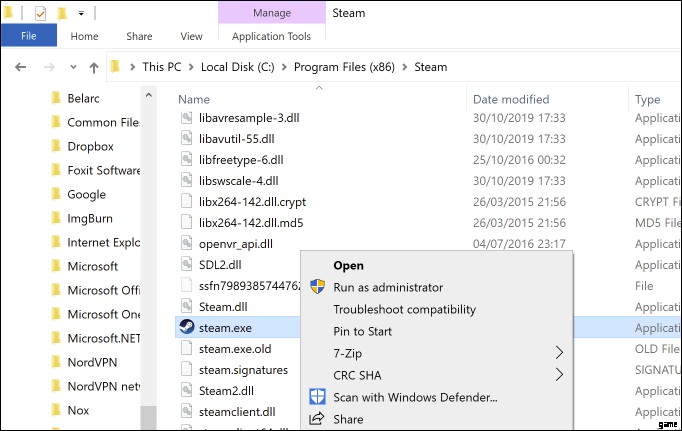This screenshot has height=431, width=682.
Task: Sort files by Date modified column header
Action: pyautogui.click(x=512, y=100)
